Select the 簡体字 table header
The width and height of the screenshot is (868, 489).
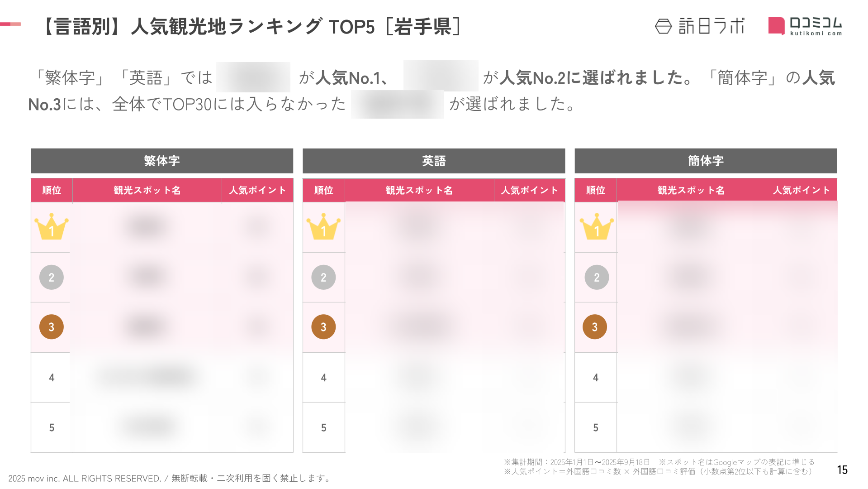click(706, 161)
